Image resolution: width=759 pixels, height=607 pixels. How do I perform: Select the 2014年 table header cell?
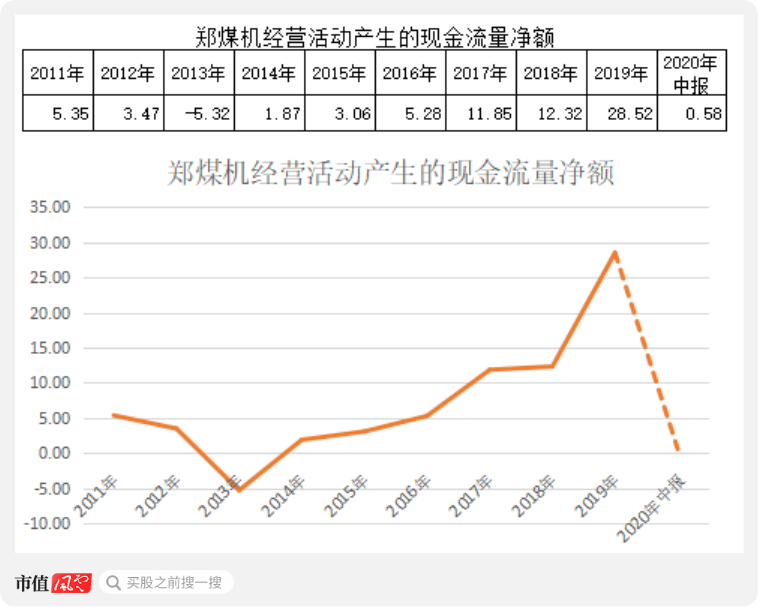pos(270,73)
